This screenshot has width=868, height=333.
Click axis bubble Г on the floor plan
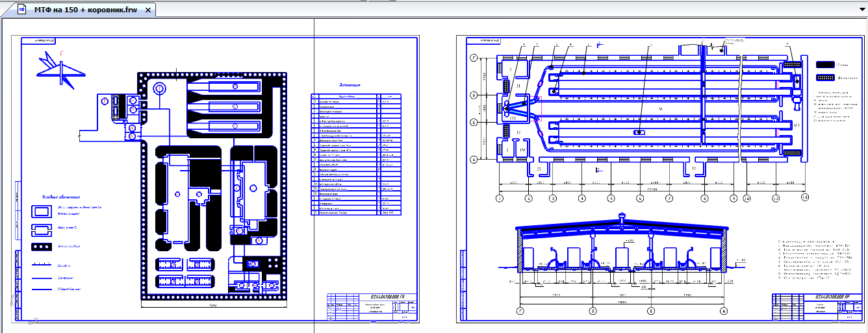coord(474,58)
